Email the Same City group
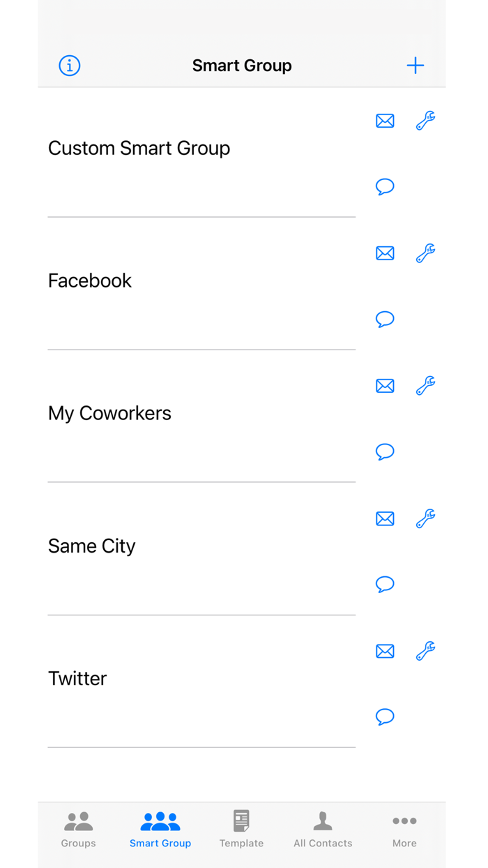 pos(385,518)
